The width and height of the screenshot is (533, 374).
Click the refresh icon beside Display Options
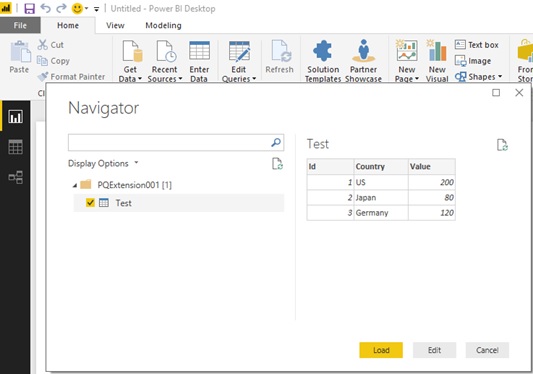click(x=277, y=164)
